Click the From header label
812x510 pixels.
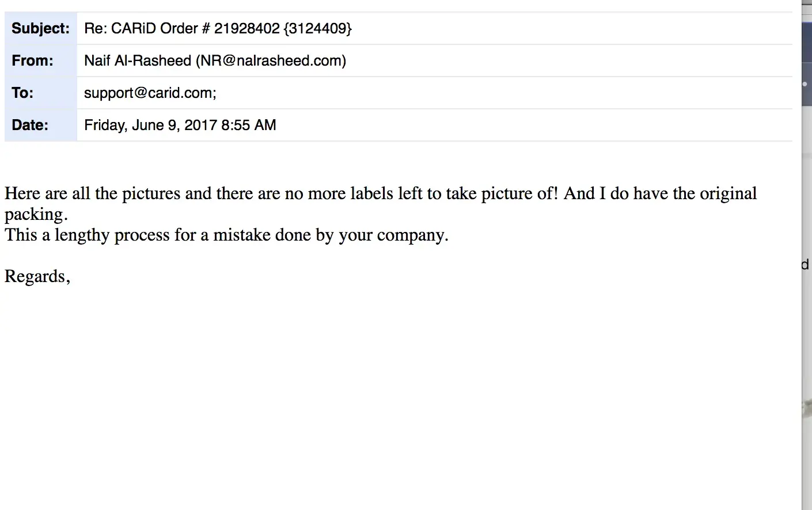pyautogui.click(x=32, y=60)
